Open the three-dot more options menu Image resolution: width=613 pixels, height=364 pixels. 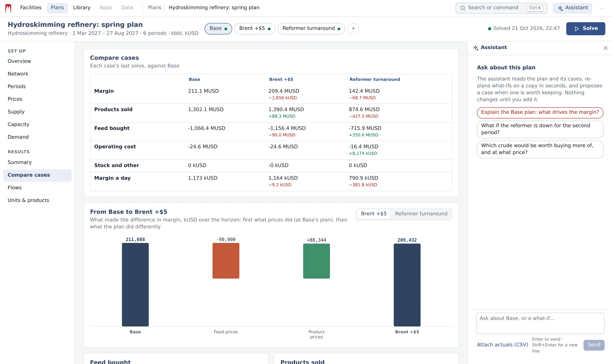pos(603,8)
